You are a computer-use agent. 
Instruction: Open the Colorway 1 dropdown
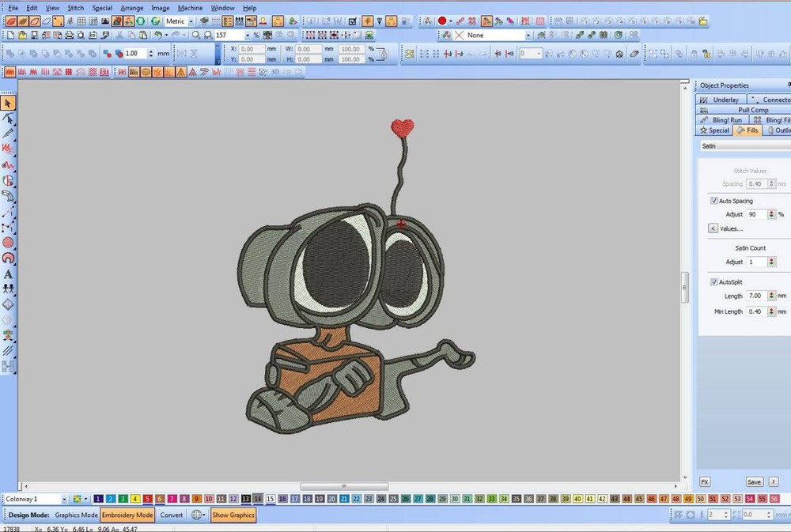point(64,500)
